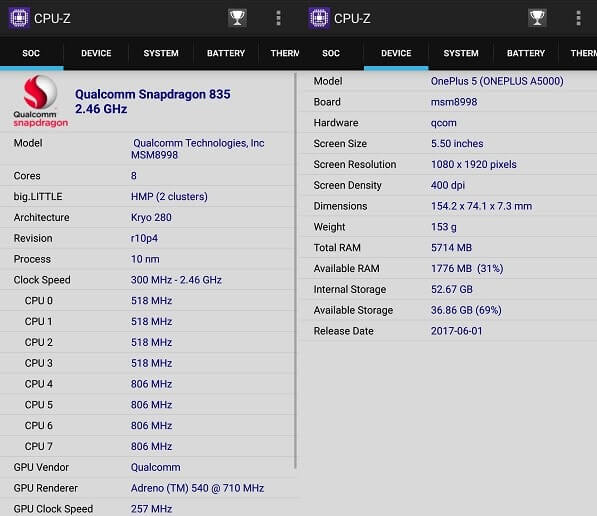Click the CPU 0 row
The width and height of the screenshot is (597, 516).
(147, 301)
